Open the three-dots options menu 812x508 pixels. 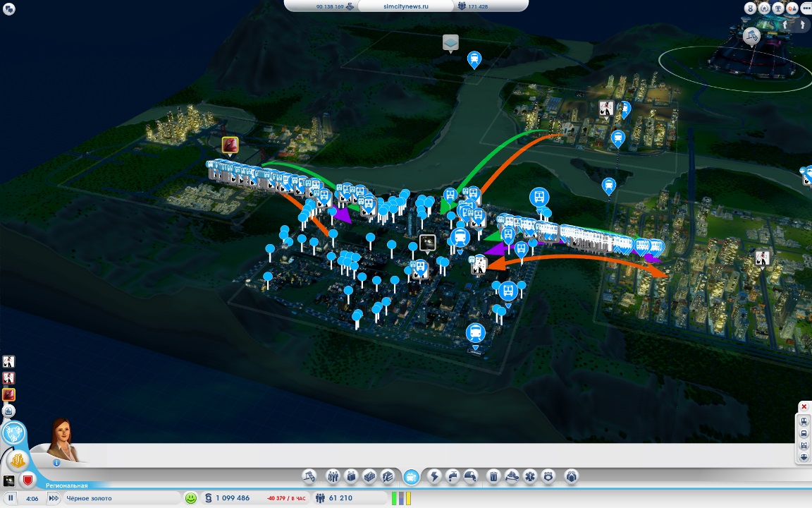tap(806, 8)
